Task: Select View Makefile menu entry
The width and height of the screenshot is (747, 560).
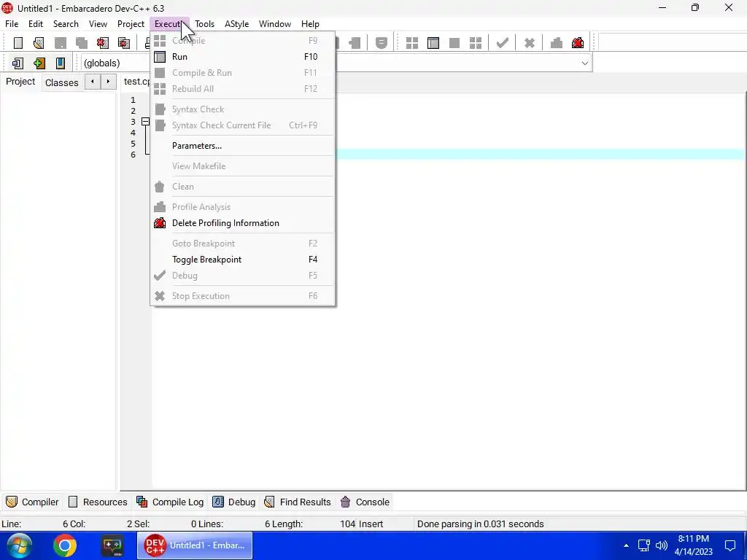Action: [x=242, y=166]
